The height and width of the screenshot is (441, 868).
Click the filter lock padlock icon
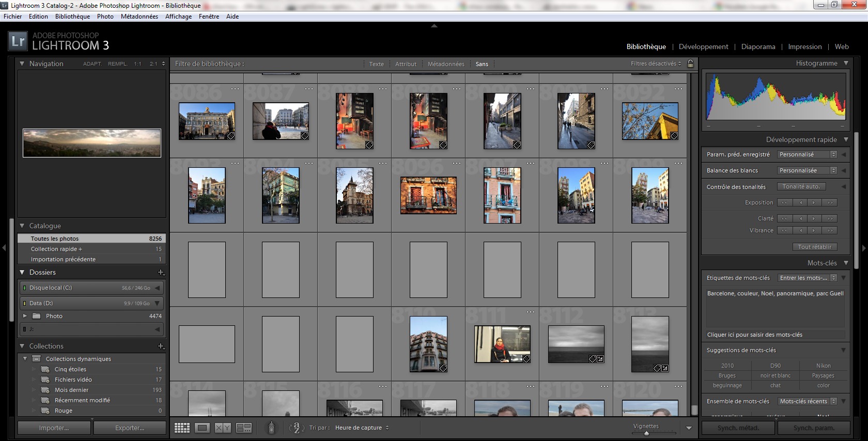(690, 64)
